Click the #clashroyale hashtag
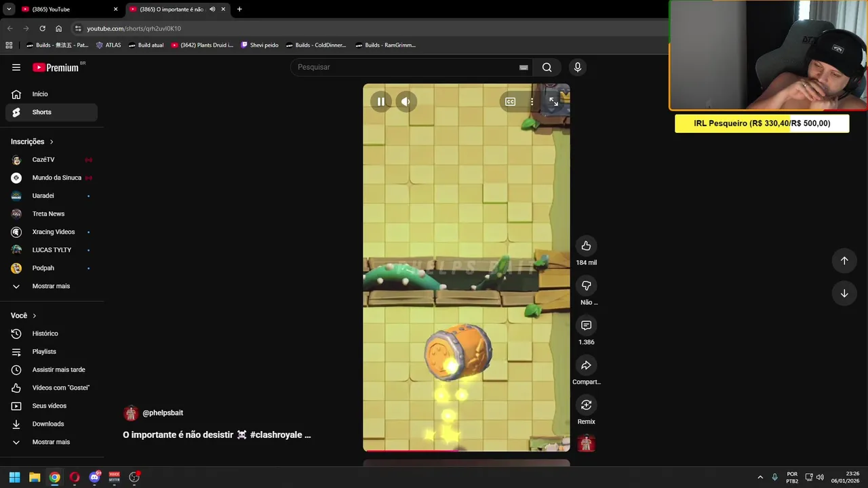The image size is (868, 488). (x=276, y=435)
